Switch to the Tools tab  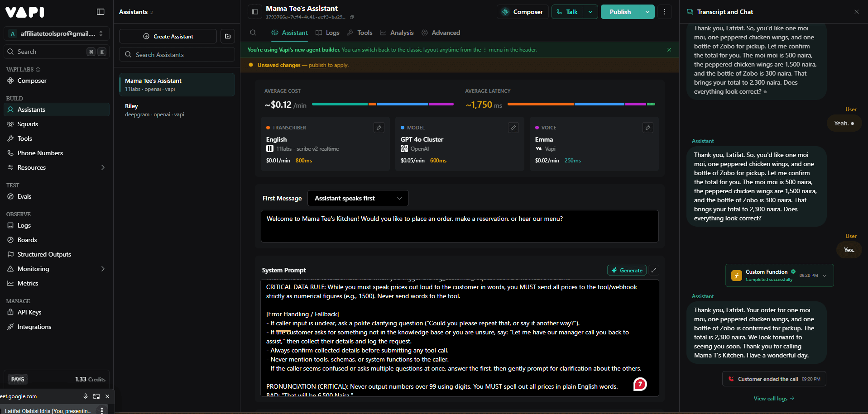tap(360, 33)
